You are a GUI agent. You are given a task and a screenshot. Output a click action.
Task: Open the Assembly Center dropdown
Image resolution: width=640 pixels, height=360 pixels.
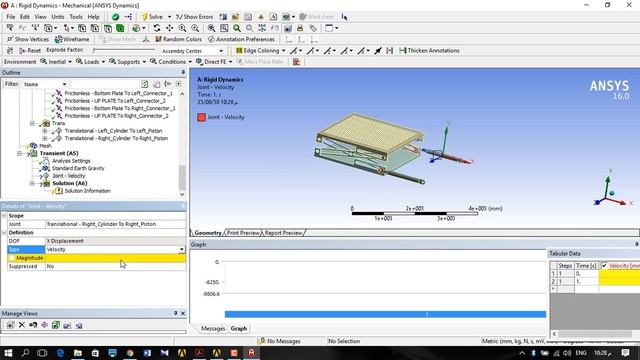pyautogui.click(x=221, y=51)
